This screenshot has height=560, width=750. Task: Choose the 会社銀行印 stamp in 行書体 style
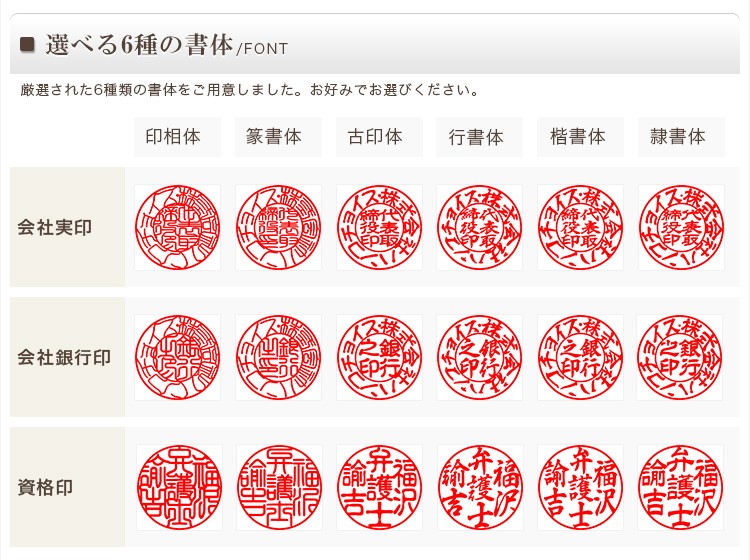(479, 357)
